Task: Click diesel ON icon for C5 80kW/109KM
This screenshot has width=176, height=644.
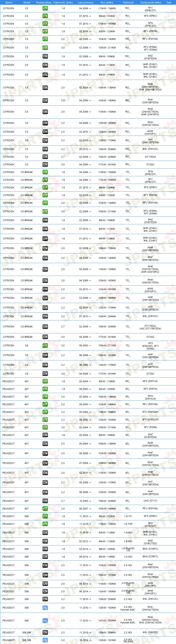Action: (45, 56)
